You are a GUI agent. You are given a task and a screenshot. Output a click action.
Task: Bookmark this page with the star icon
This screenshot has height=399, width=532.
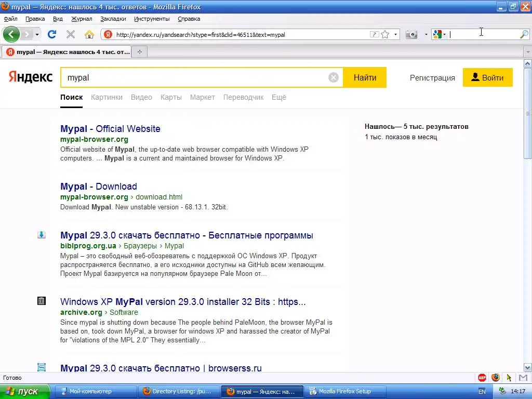click(385, 34)
